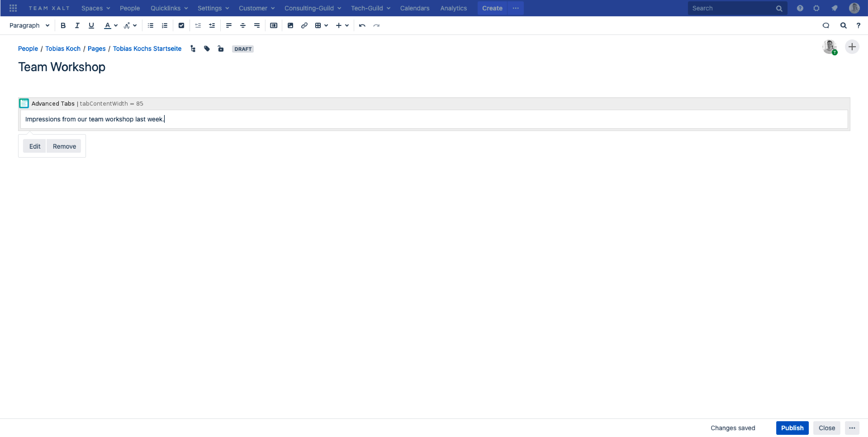Outdent the current line
The height and width of the screenshot is (437, 868).
tap(198, 25)
